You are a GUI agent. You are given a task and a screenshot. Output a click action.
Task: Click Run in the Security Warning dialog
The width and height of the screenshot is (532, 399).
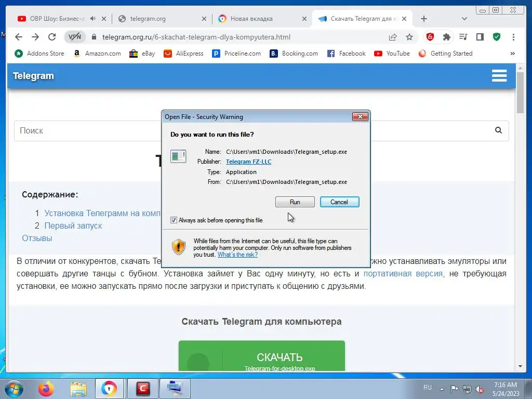[295, 202]
